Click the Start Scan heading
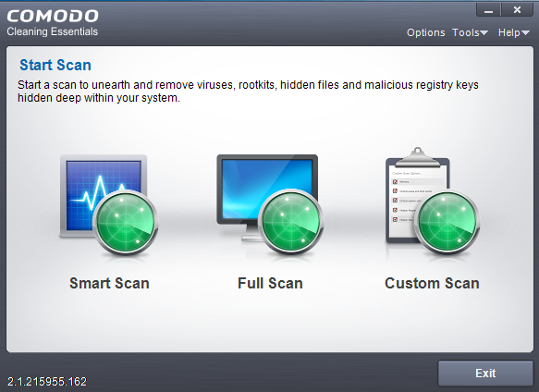539x392 pixels. (x=55, y=65)
